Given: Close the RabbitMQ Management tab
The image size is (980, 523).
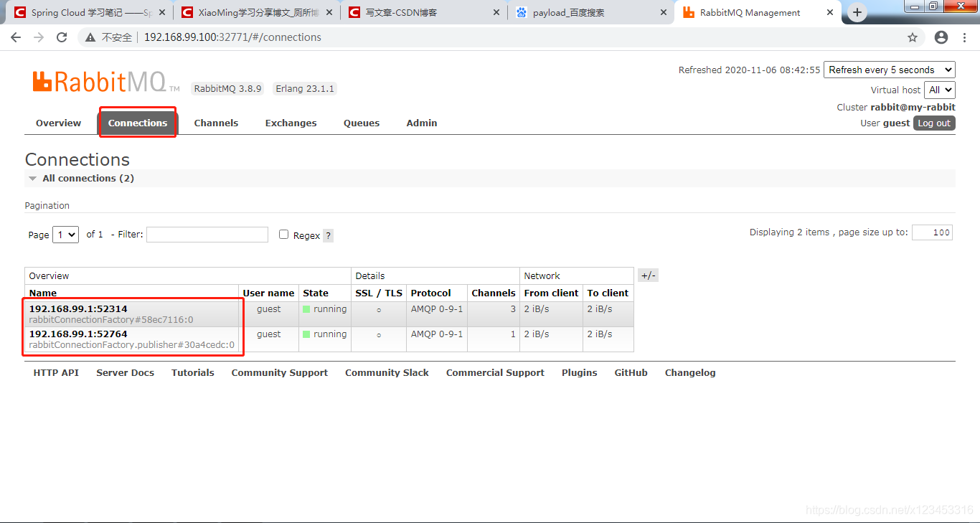Looking at the screenshot, I should pos(830,12).
